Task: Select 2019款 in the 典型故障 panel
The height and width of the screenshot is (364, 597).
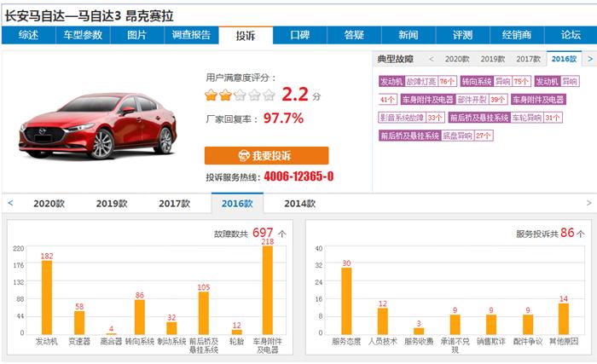Action: pos(493,59)
